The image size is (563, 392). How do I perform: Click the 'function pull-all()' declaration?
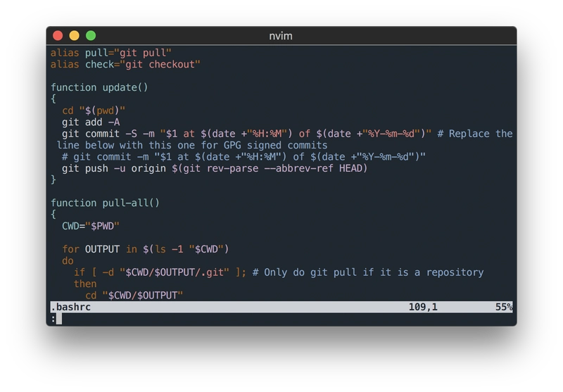(x=105, y=203)
